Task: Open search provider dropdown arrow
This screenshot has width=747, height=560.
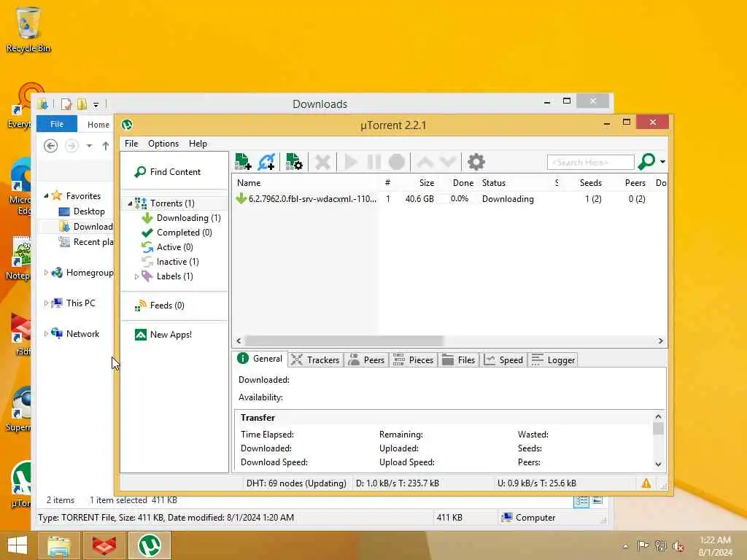Action: click(662, 162)
